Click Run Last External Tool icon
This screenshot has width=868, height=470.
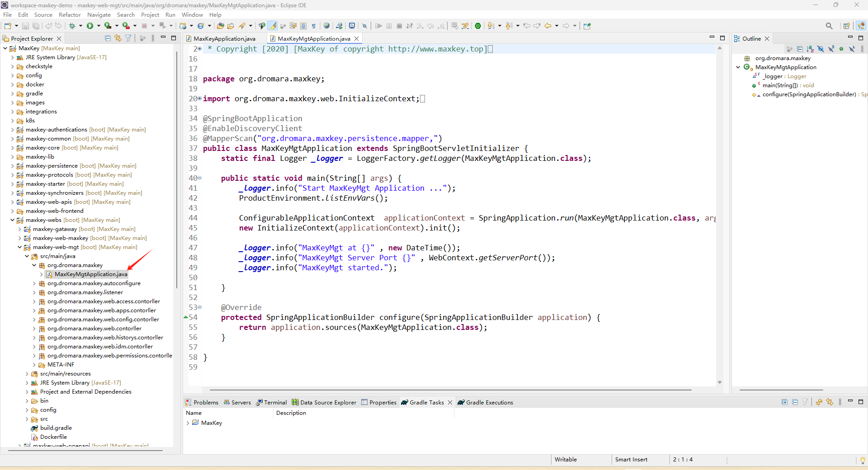126,26
